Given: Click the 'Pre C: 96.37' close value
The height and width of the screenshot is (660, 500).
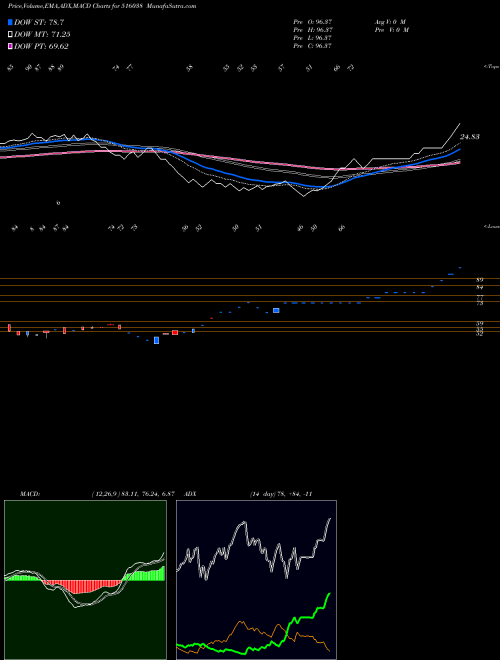Looking at the screenshot, I should (x=313, y=46).
